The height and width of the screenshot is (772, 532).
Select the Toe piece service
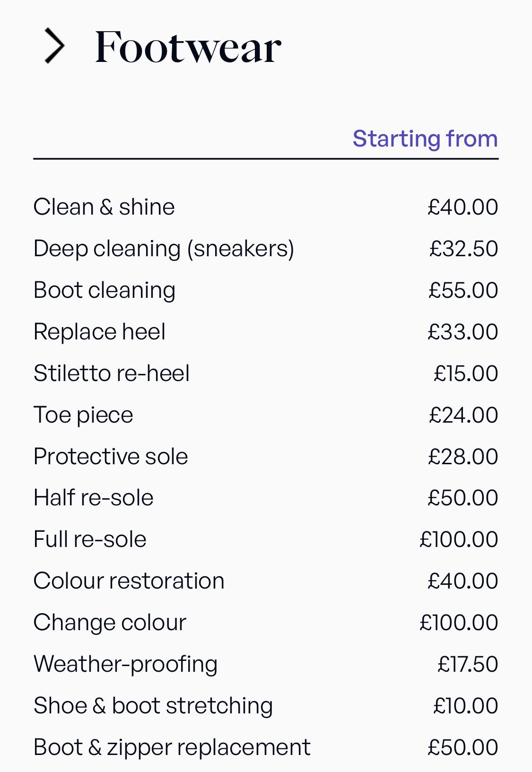click(x=266, y=415)
